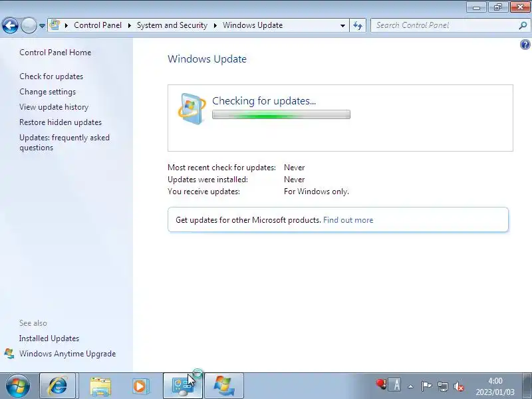Click the Show desktop strip
Image resolution: width=532 pixels, height=399 pixels.
[527, 386]
